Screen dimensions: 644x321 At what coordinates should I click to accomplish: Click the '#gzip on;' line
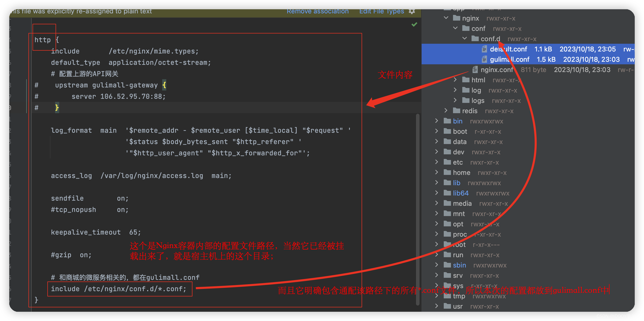point(71,255)
